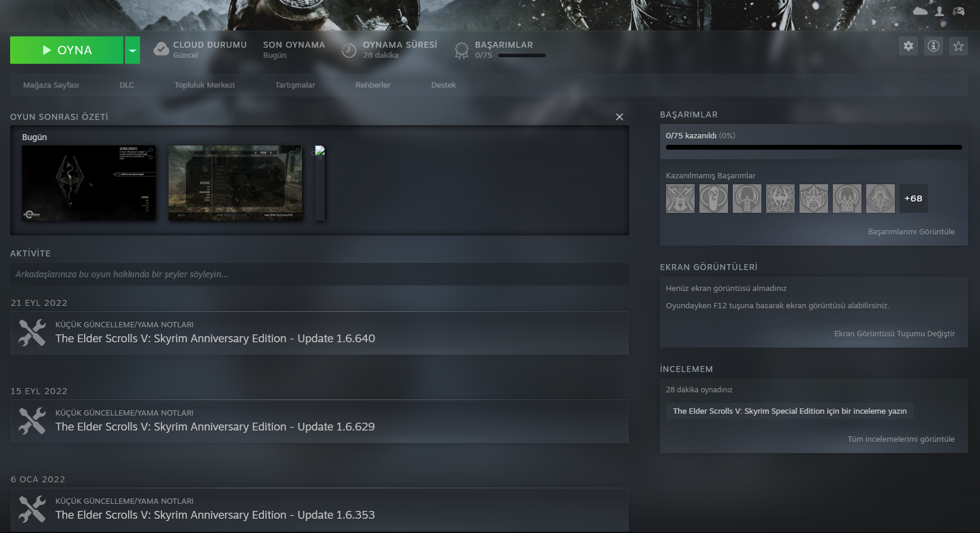This screenshot has width=980, height=533.
Task: Click the Güncel cloud status text
Action: 186,55
